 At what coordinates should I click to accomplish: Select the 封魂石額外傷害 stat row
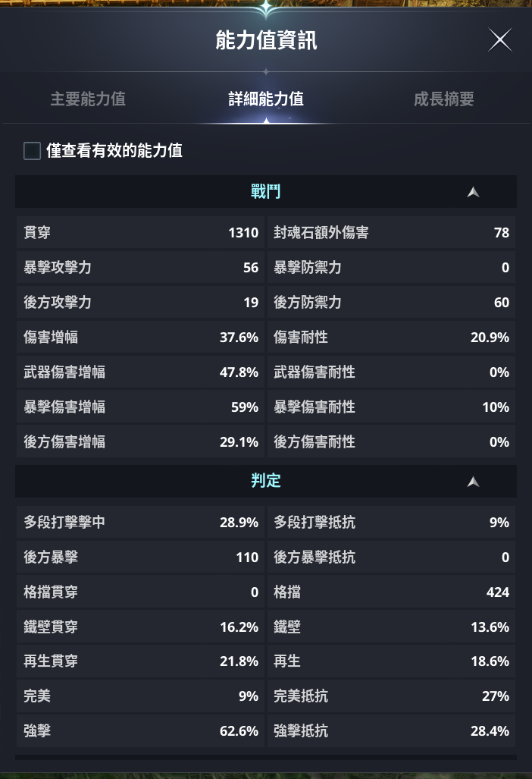(x=391, y=233)
